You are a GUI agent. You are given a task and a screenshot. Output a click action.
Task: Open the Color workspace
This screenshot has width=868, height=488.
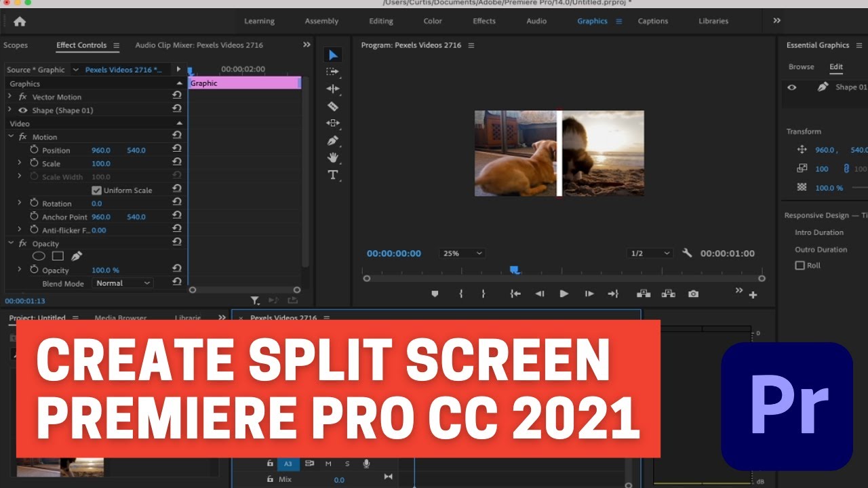point(433,21)
